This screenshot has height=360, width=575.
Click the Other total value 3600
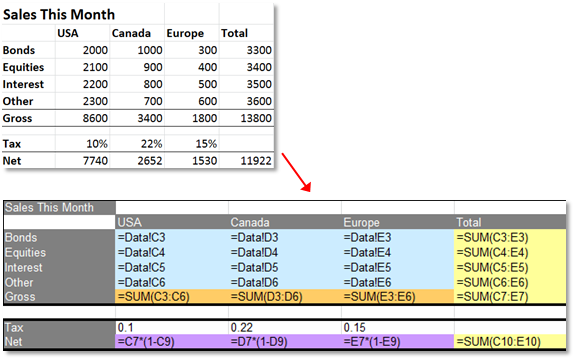pyautogui.click(x=259, y=101)
